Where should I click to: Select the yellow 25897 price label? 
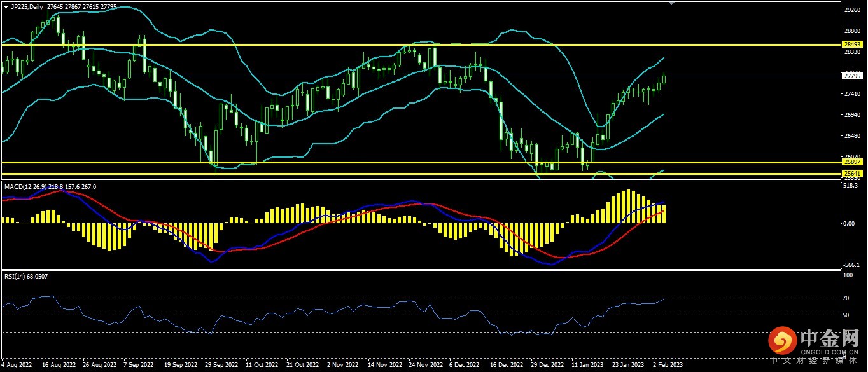[851, 163]
